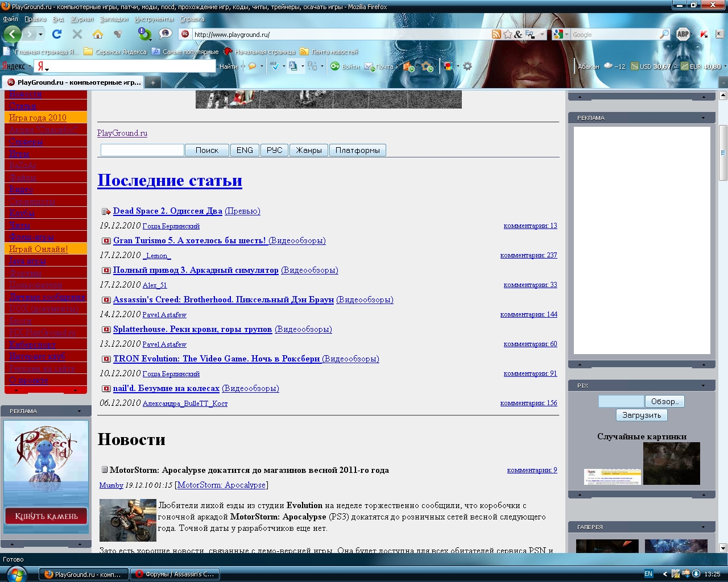The height and width of the screenshot is (582, 728).
Task: Open the Adblock Plus ABP icon
Action: pos(683,34)
